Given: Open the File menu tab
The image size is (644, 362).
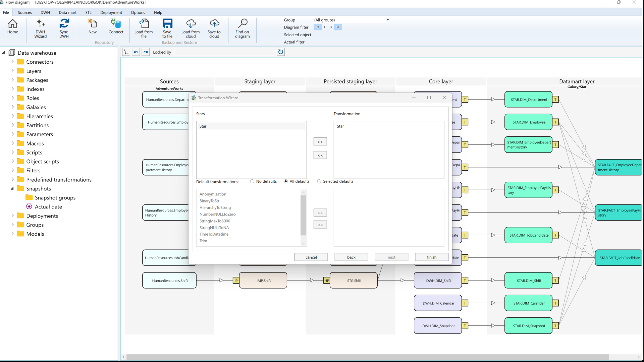Looking at the screenshot, I should tap(6, 12).
